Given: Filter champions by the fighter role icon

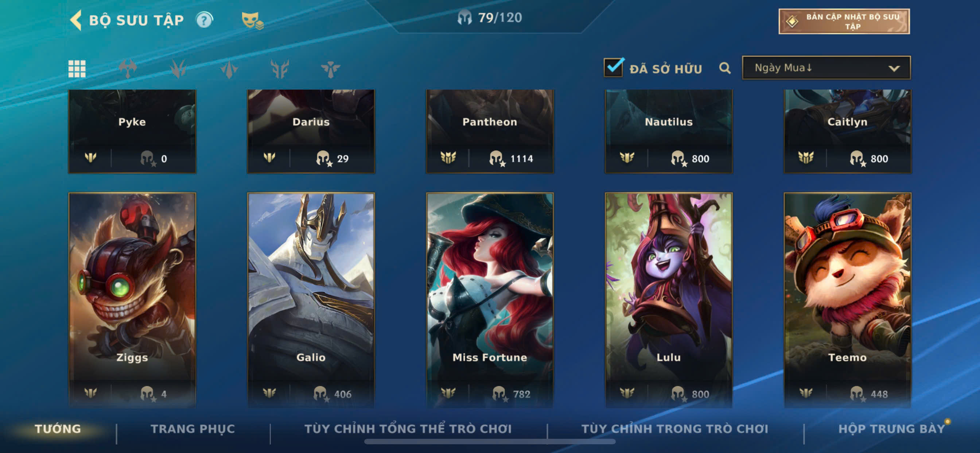Looking at the screenshot, I should coord(128,69).
